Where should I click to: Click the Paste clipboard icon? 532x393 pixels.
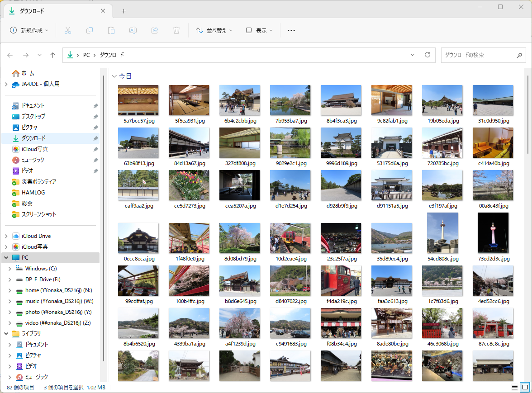pyautogui.click(x=111, y=30)
